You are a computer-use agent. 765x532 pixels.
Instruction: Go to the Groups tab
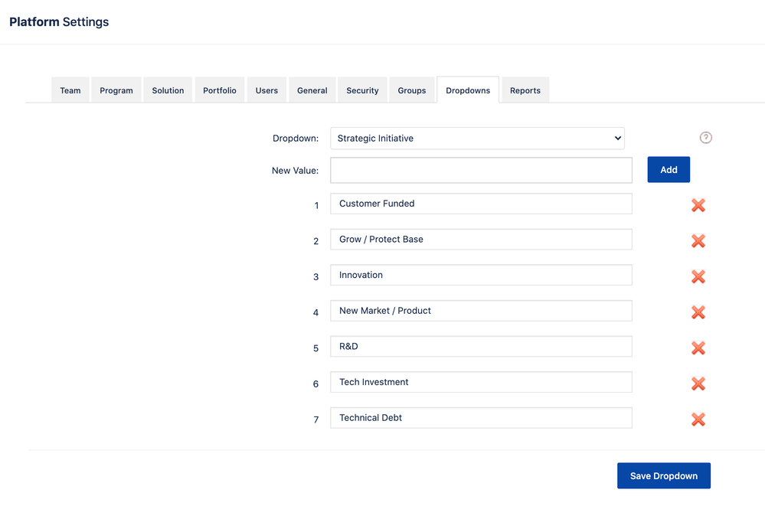tap(412, 90)
